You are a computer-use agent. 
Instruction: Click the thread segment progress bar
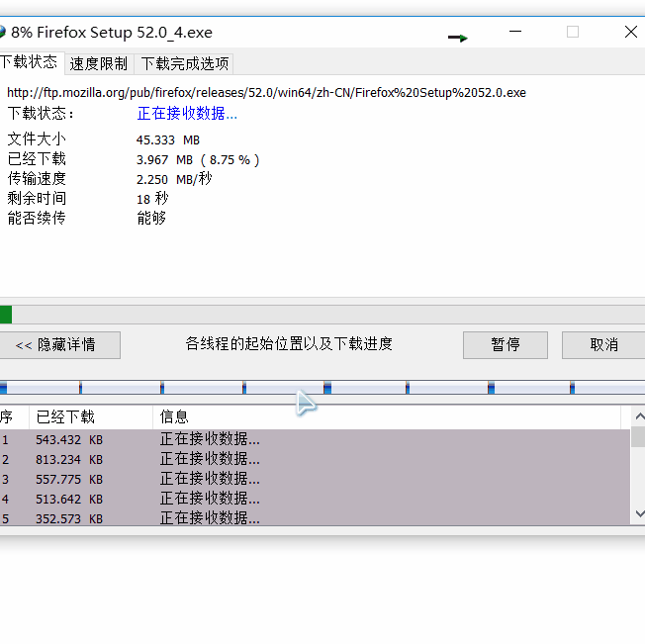click(x=322, y=388)
